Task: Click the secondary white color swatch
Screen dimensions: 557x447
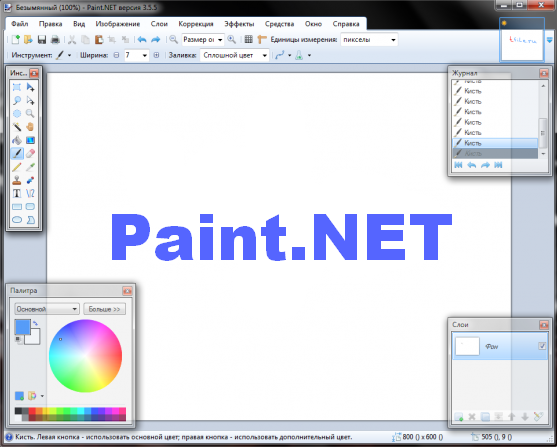Action: pos(35,338)
